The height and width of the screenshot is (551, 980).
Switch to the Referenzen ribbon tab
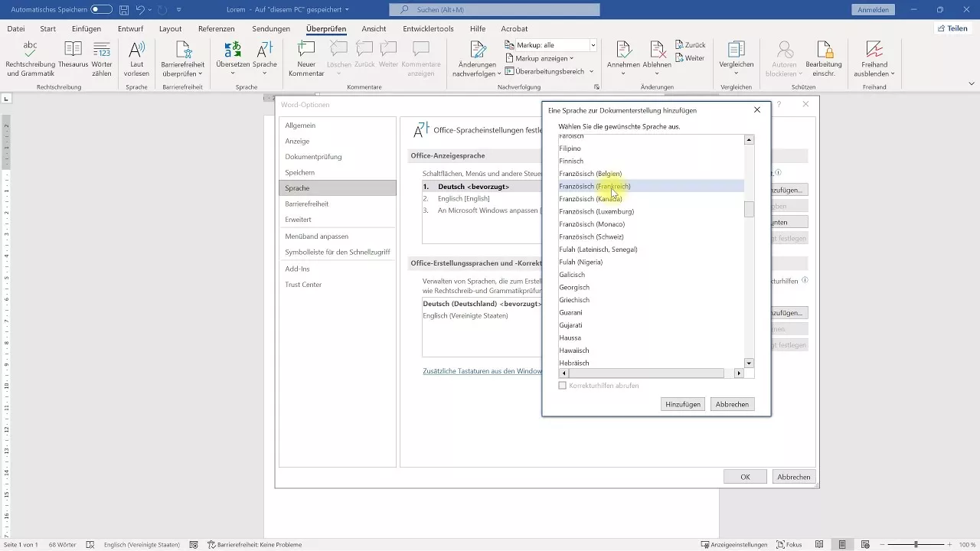pos(216,29)
